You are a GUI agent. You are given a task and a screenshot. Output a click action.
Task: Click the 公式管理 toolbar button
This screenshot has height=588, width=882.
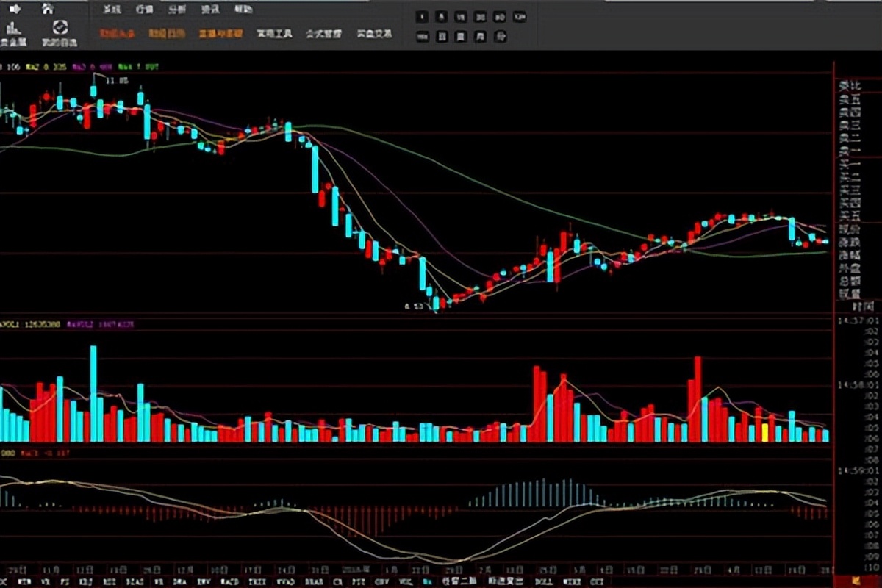[x=324, y=34]
